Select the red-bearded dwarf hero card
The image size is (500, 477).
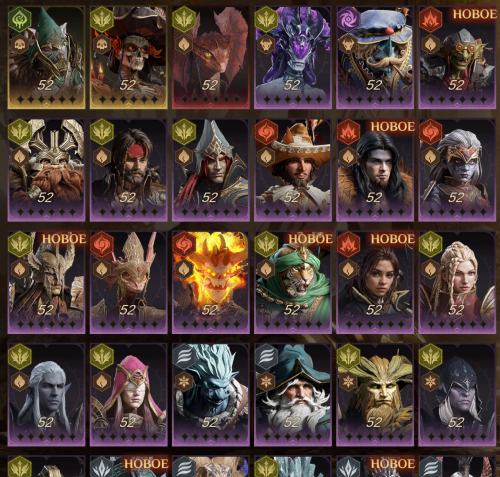point(46,170)
